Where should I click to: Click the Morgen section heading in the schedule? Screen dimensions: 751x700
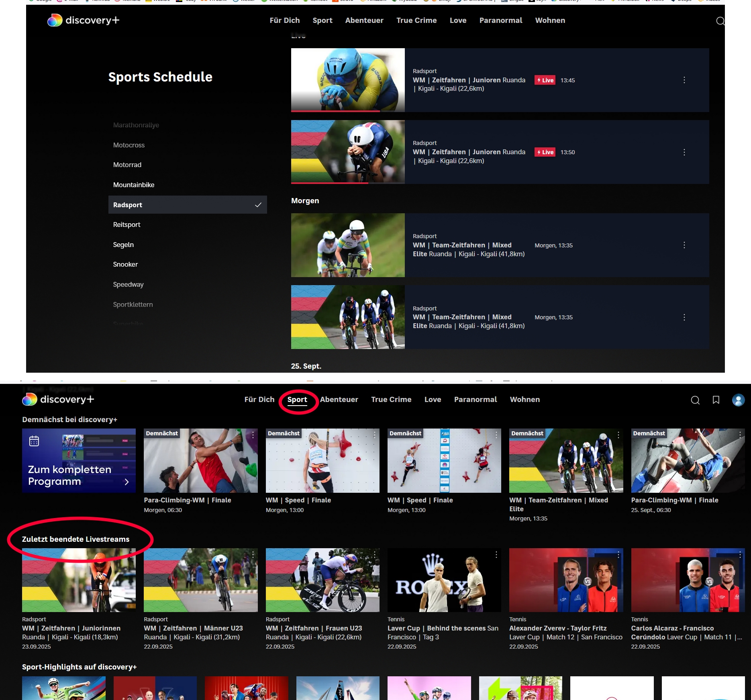305,200
